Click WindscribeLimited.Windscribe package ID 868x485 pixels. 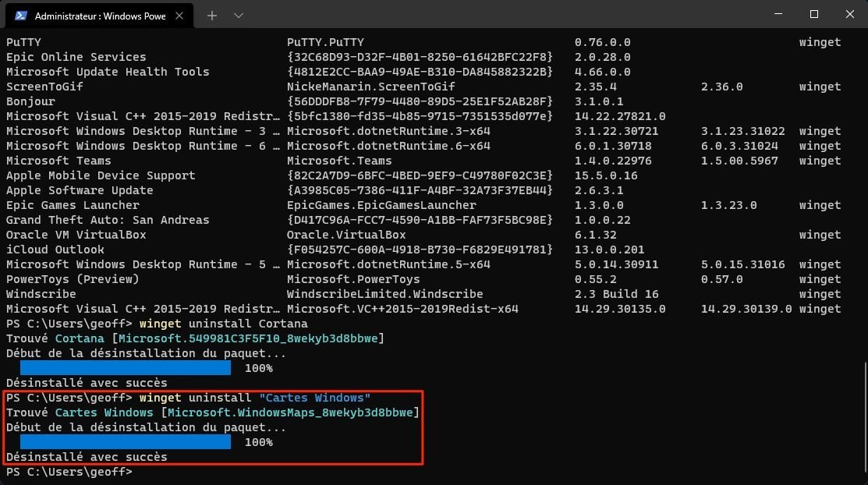pos(384,294)
